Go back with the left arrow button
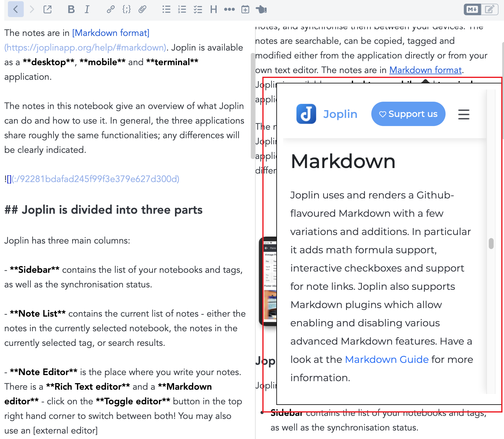 pos(16,9)
